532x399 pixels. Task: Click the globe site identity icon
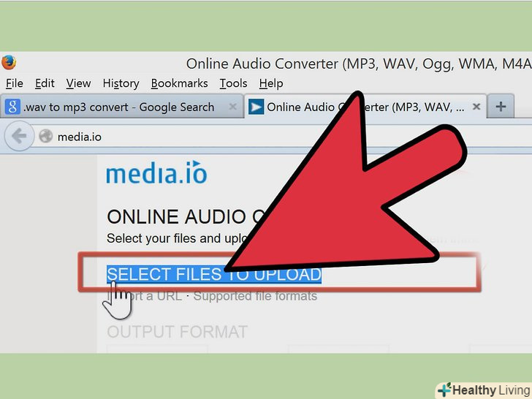(46, 137)
